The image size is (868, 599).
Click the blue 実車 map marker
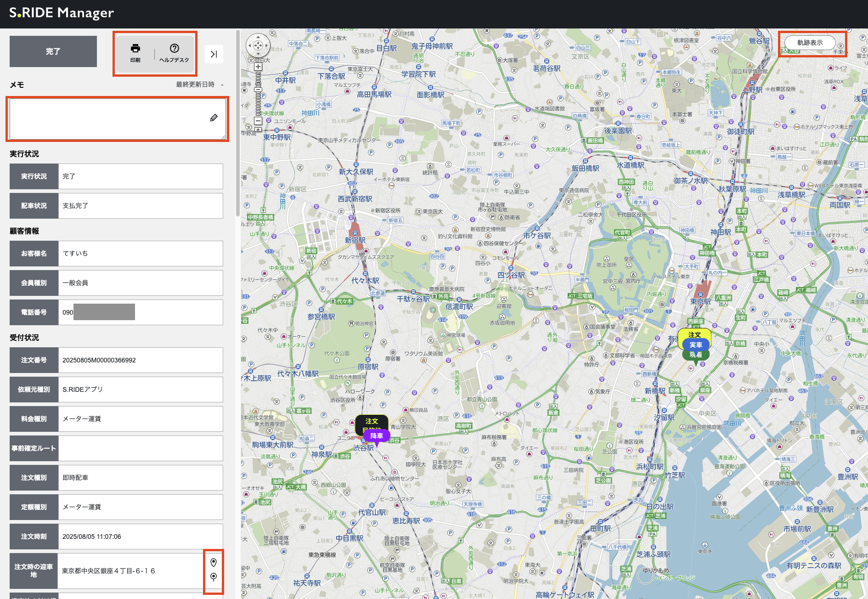[695, 345]
